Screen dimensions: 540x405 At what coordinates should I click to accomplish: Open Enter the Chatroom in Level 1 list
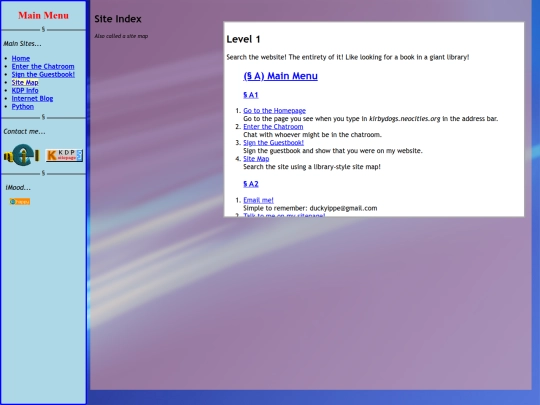(273, 127)
